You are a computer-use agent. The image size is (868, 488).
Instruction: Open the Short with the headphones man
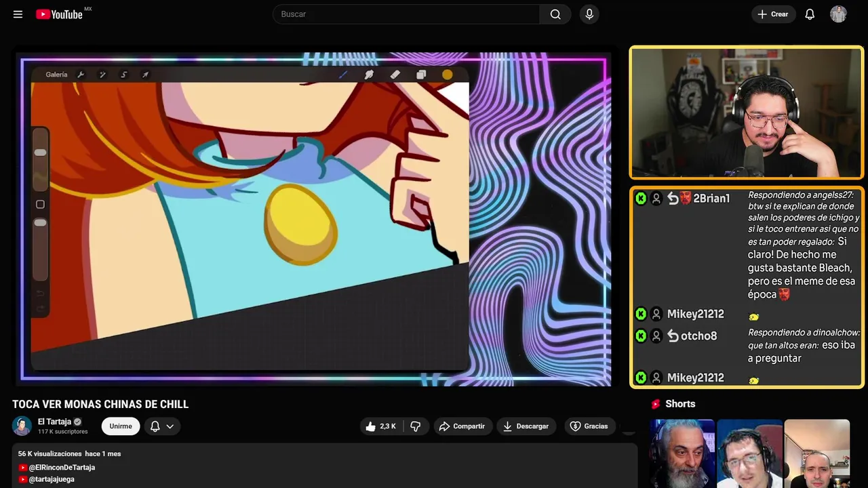point(749,453)
